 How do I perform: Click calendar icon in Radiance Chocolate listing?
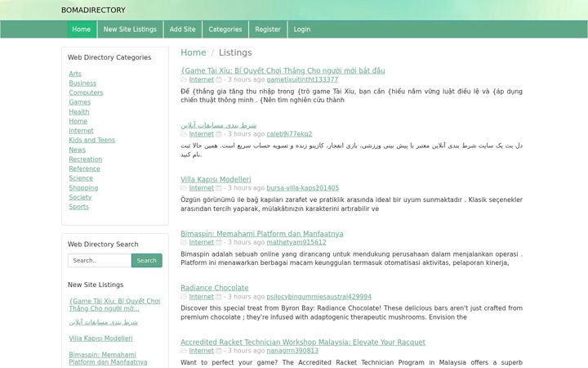coord(219,296)
